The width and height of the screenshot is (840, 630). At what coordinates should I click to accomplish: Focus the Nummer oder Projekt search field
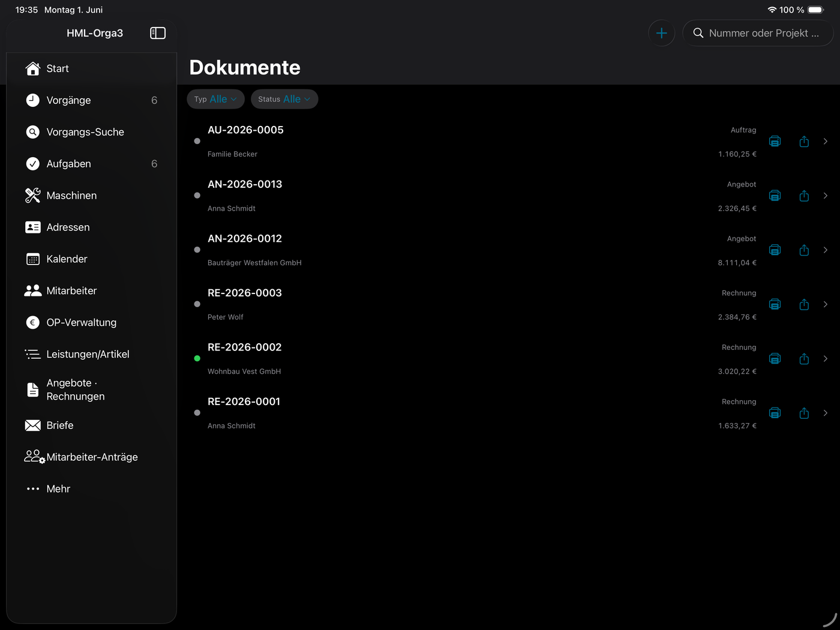pos(758,33)
